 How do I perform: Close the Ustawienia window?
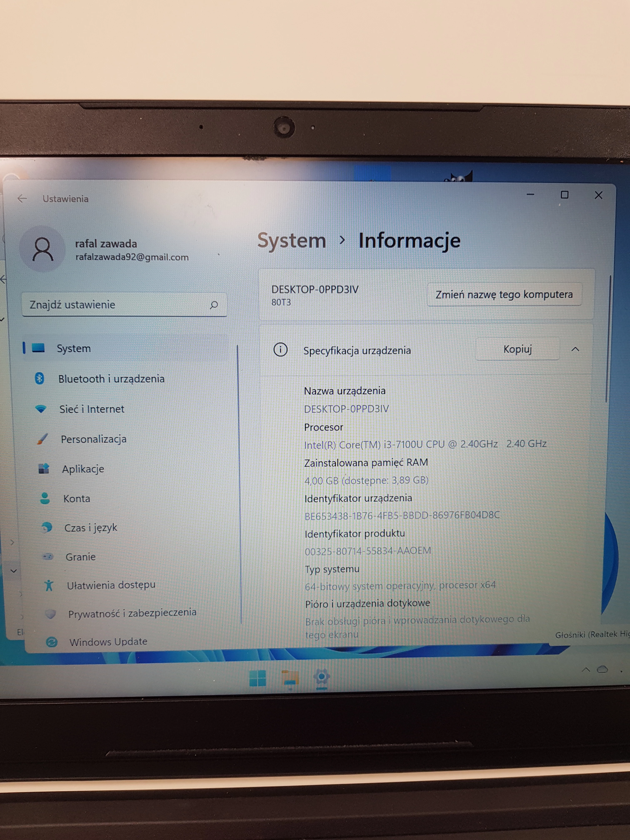click(x=599, y=195)
